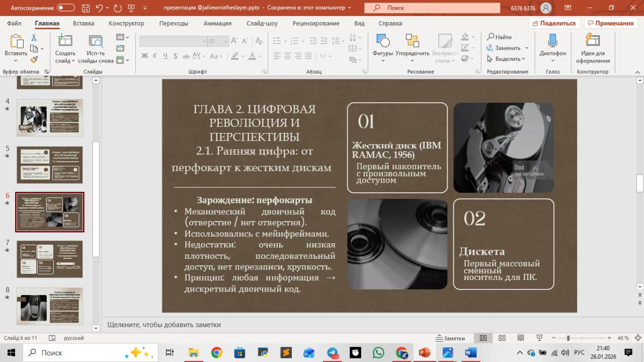This screenshot has width=644, height=362.
Task: Collapse the ribbon with chevron
Action: point(637,72)
